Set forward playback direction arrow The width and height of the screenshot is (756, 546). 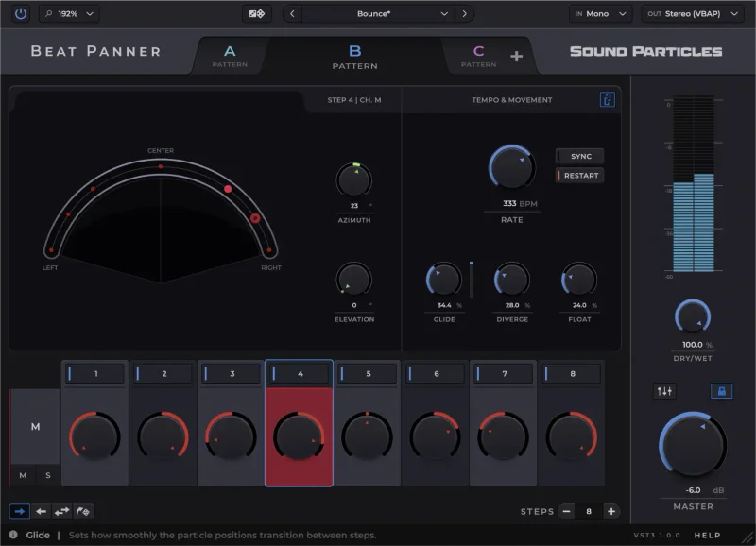(x=20, y=511)
